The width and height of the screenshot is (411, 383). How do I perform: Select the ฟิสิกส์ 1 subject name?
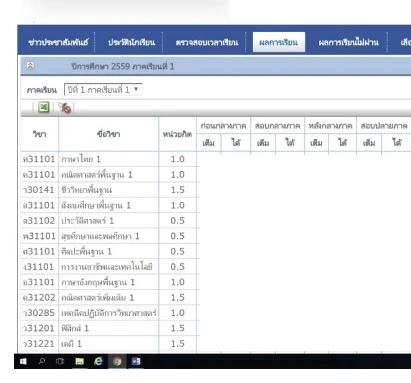point(75,328)
